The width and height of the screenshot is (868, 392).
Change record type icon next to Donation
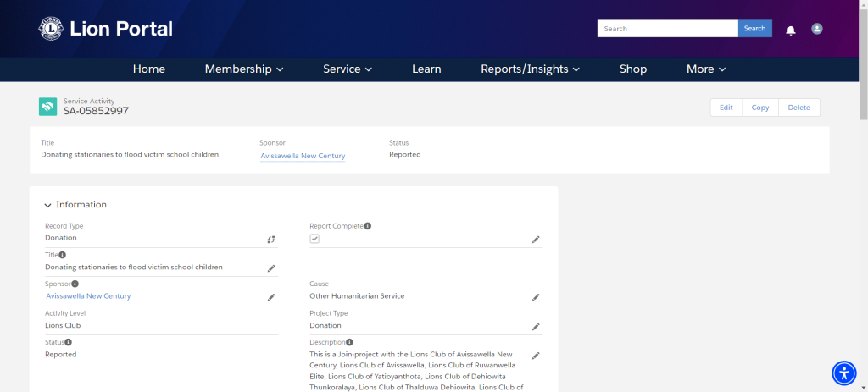point(270,240)
